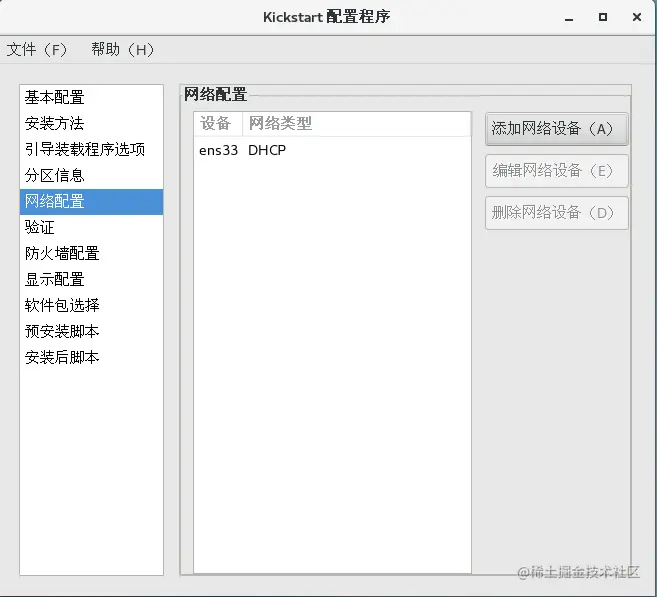657x597 pixels.
Task: Open the 文件 (F) menu
Action: pos(36,50)
